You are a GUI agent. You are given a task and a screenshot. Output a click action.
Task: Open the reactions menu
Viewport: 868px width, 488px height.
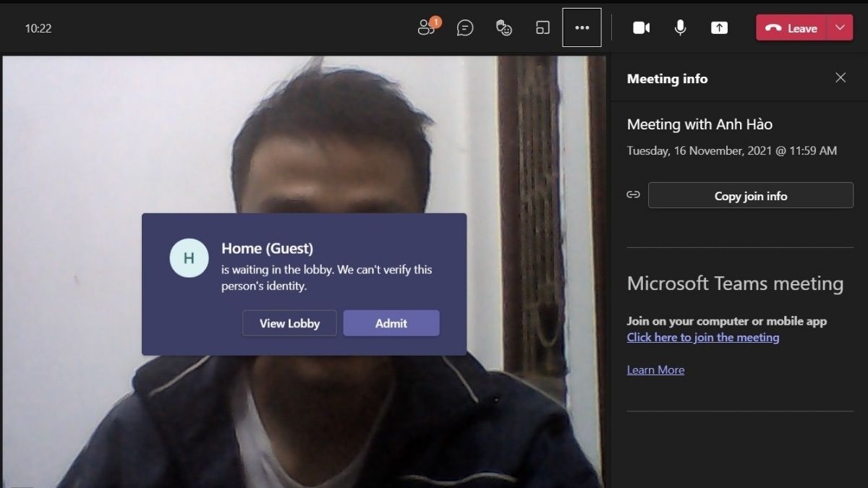click(x=503, y=27)
